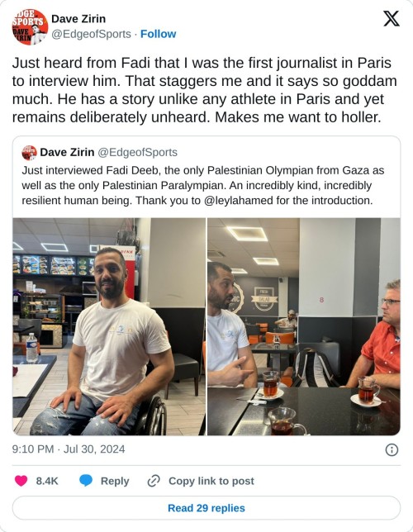Open Dave Zirin's profile avatar

point(30,26)
